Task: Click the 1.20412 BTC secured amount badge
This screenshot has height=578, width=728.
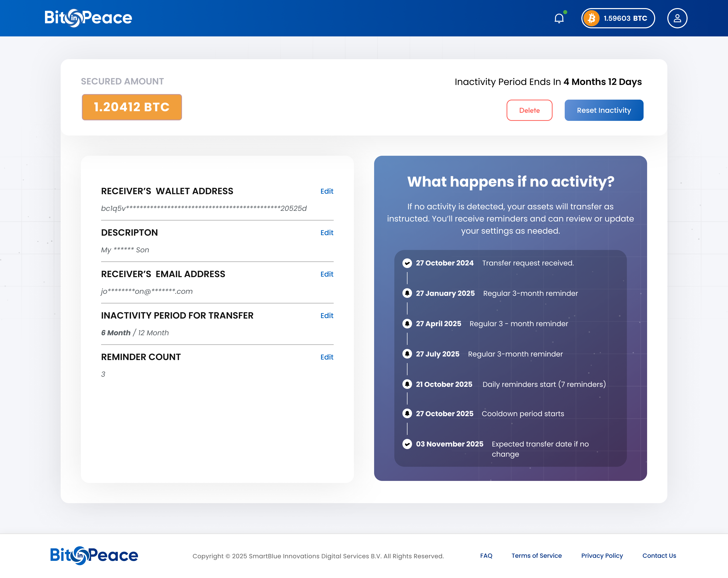Action: point(132,107)
